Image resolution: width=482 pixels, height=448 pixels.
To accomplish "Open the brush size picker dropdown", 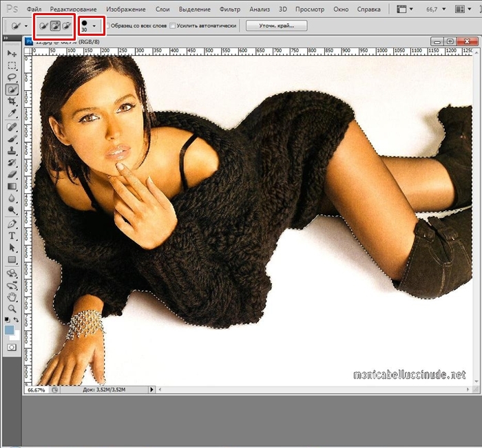I will click(x=93, y=25).
